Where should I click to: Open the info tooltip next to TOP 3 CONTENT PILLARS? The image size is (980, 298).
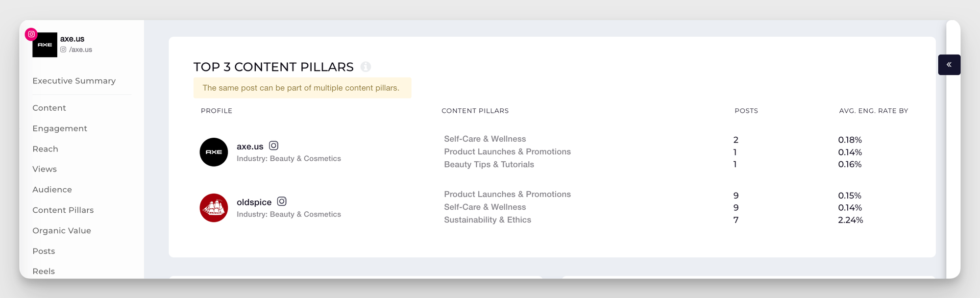(x=366, y=67)
